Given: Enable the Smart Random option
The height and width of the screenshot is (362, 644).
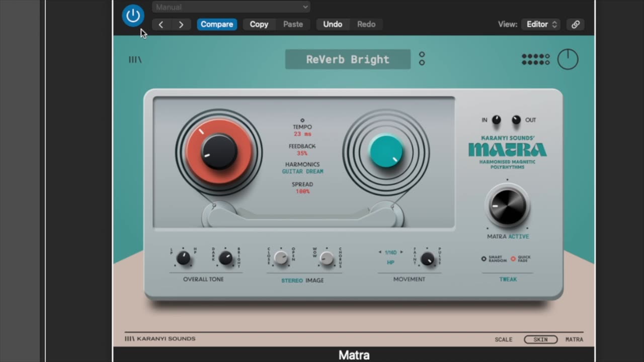Looking at the screenshot, I should tap(494, 258).
